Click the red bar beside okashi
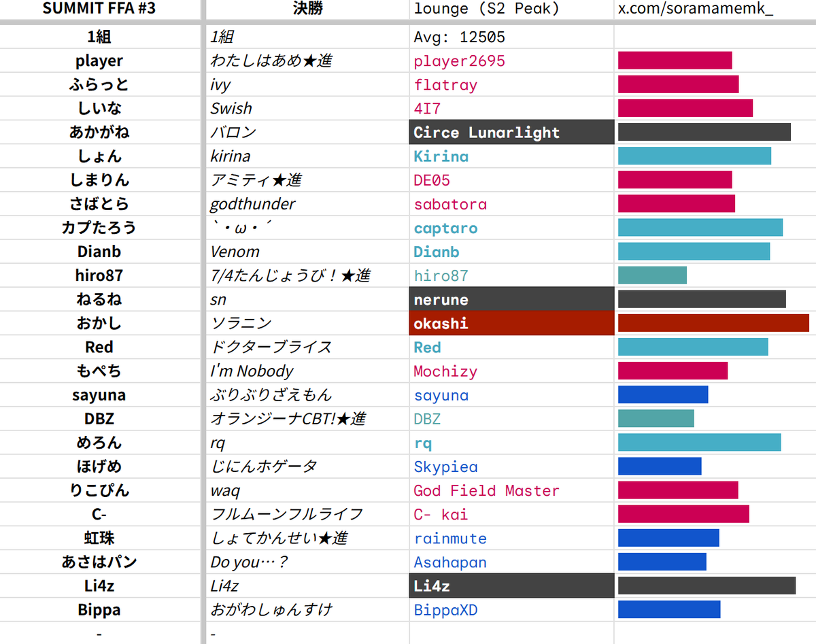 (x=713, y=323)
